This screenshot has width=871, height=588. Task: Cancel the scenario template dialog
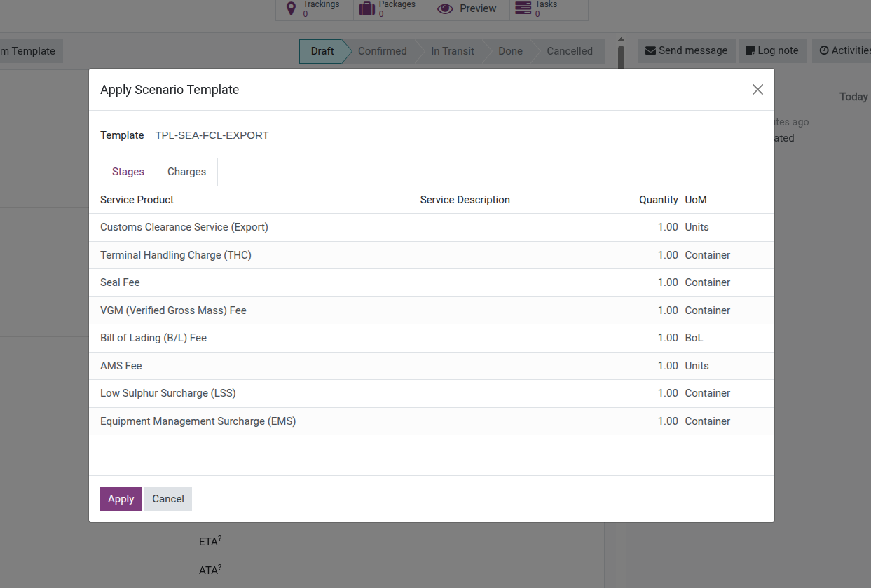point(168,499)
